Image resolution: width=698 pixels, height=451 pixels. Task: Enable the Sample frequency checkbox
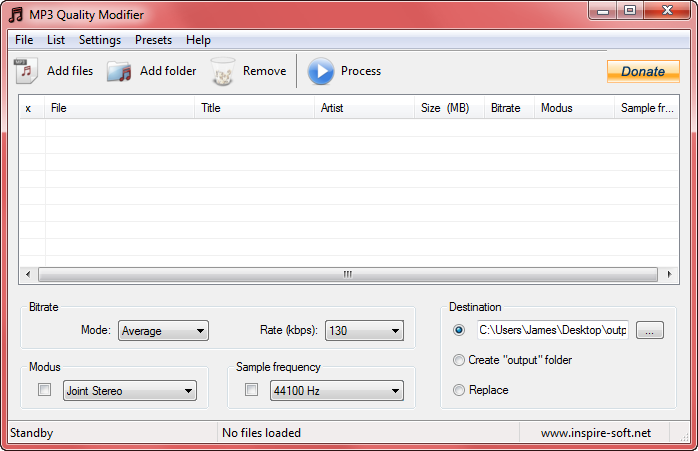click(252, 390)
